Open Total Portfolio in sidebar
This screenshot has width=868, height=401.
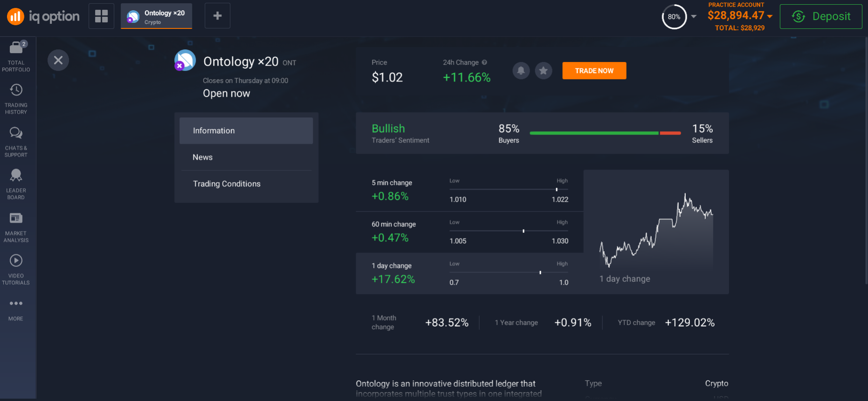16,56
